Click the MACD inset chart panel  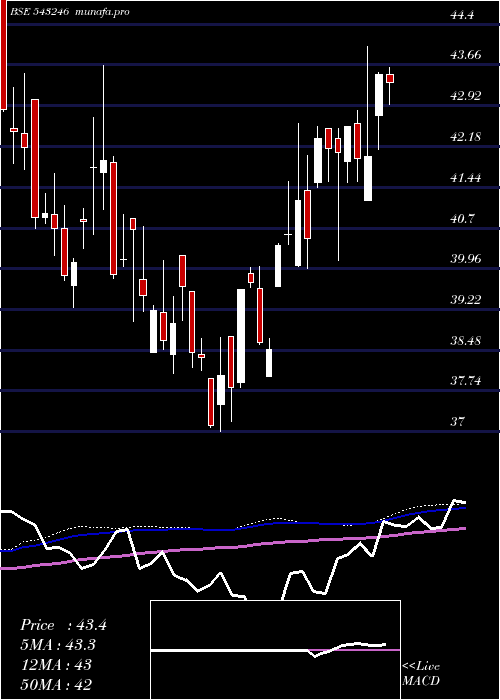tap(275, 650)
